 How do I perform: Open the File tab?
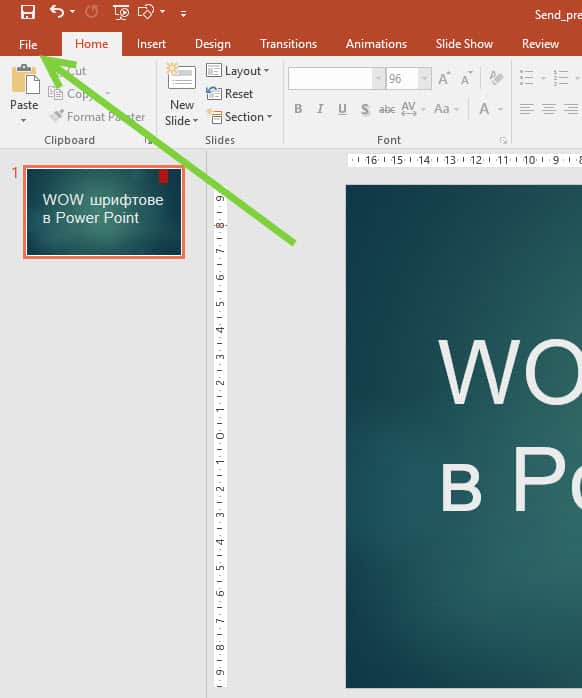[x=28, y=45]
